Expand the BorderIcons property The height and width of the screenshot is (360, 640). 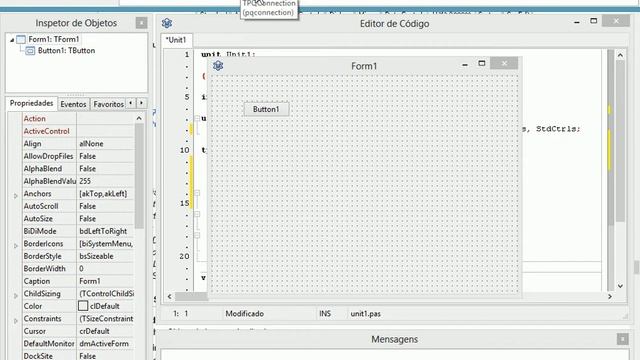pyautogui.click(x=16, y=246)
